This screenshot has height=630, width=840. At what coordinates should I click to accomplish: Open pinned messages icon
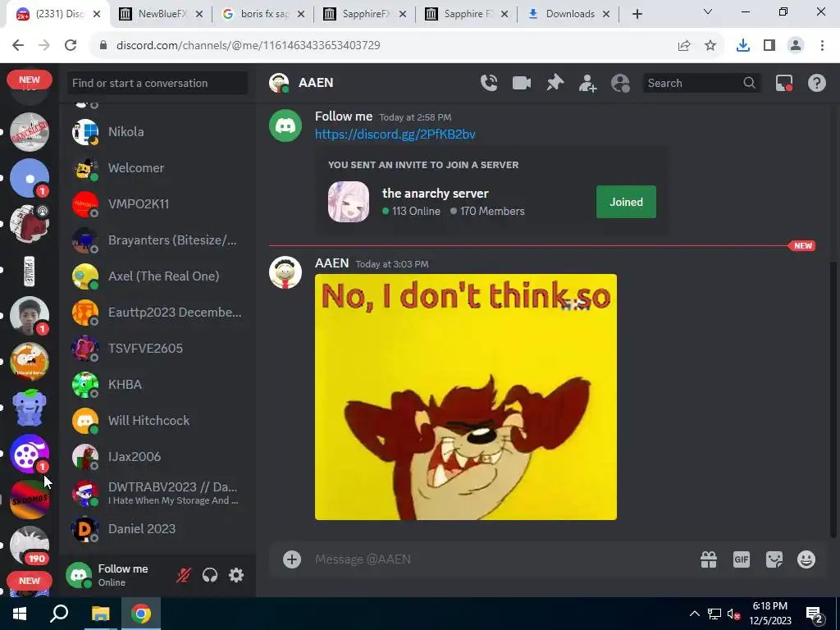pyautogui.click(x=555, y=83)
